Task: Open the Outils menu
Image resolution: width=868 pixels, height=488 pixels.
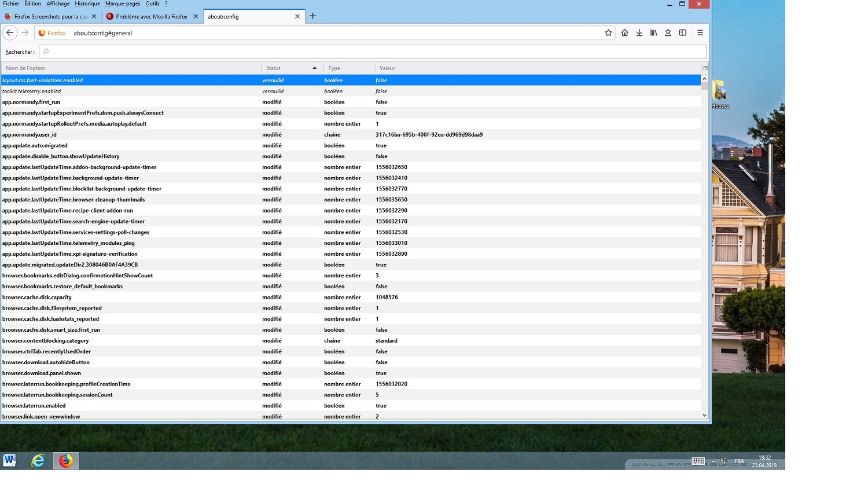Action: click(x=152, y=3)
